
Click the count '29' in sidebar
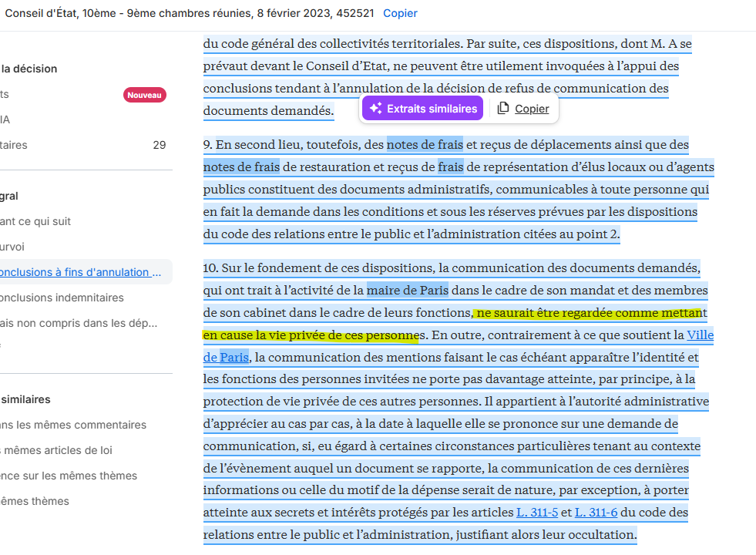point(159,145)
